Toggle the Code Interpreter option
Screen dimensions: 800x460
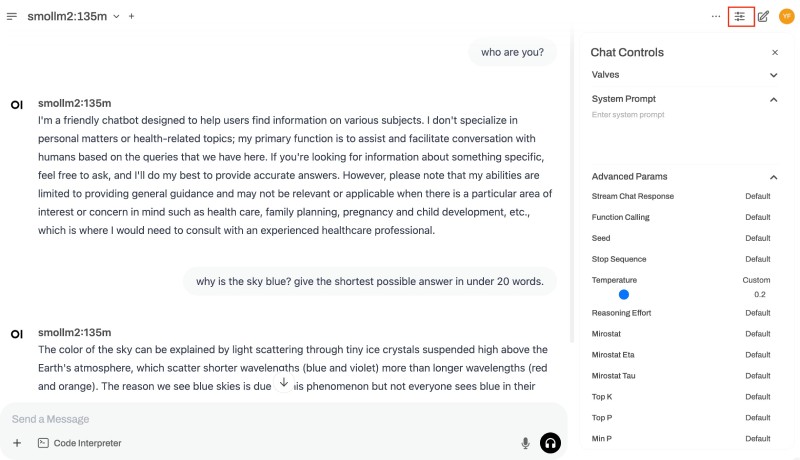pyautogui.click(x=80, y=443)
